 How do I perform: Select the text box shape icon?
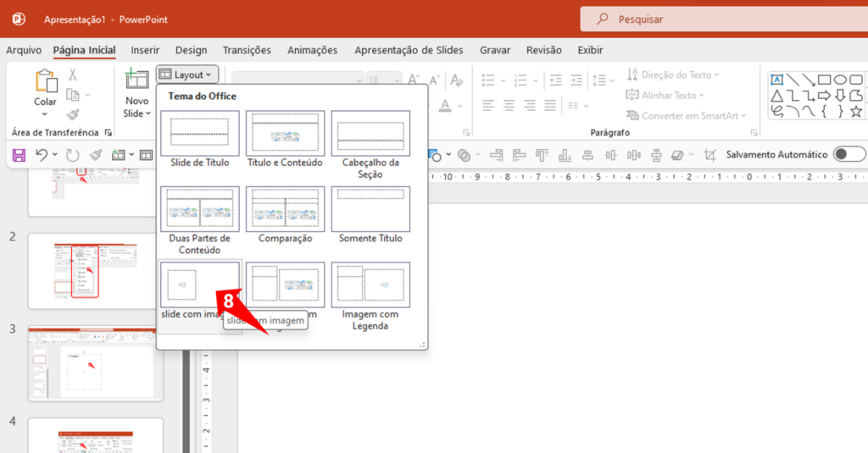[x=776, y=80]
